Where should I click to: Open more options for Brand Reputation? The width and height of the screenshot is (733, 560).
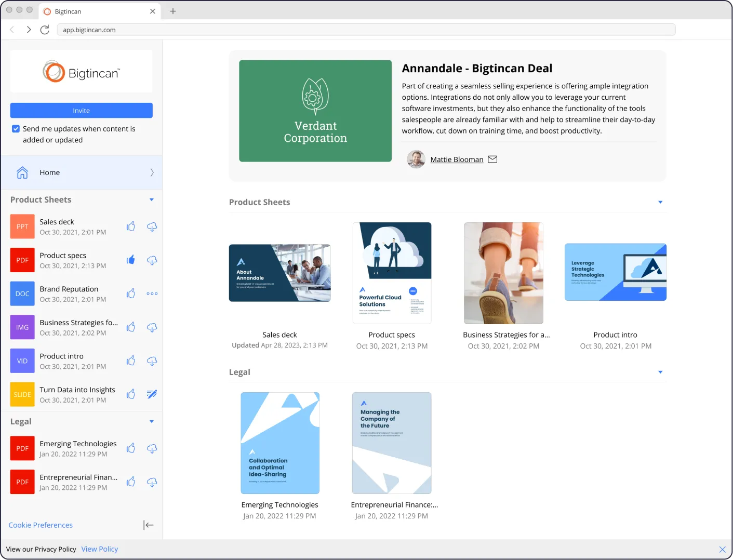pos(152,294)
